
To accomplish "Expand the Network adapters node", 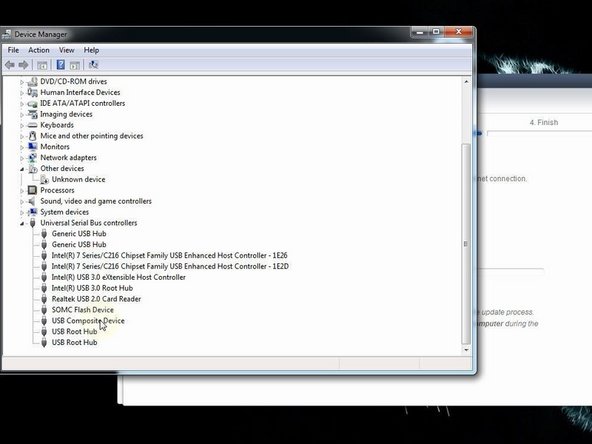I will pos(22,158).
